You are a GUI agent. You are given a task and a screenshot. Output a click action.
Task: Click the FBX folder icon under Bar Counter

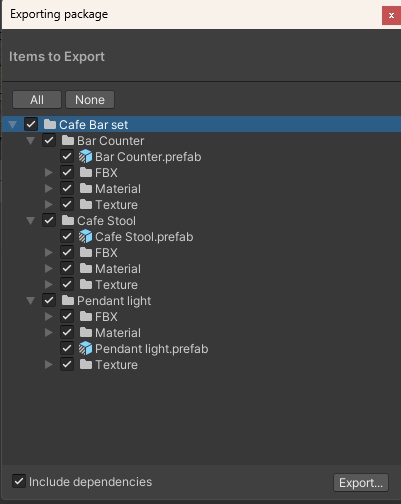86,172
